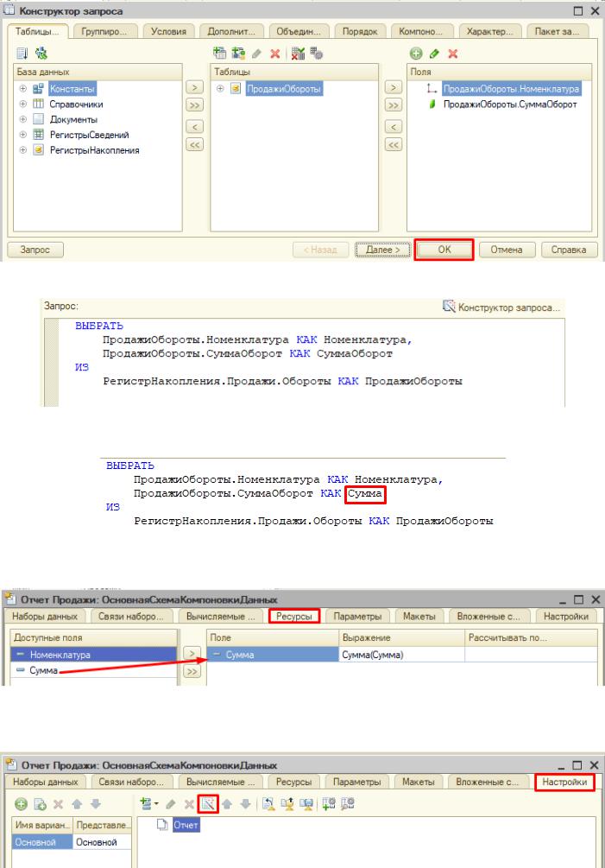Click grey pencil icon in report structure toolbar
This screenshot has height=868, width=605.
tap(171, 804)
